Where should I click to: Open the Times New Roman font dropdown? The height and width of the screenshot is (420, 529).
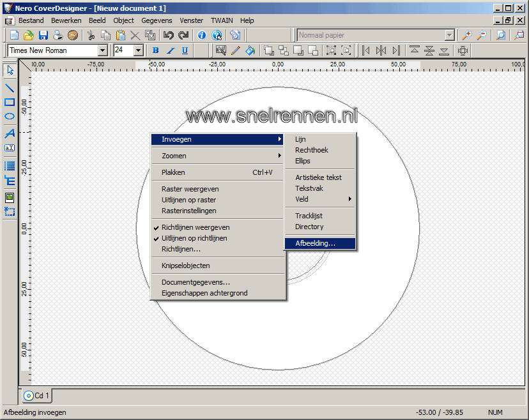pos(103,50)
